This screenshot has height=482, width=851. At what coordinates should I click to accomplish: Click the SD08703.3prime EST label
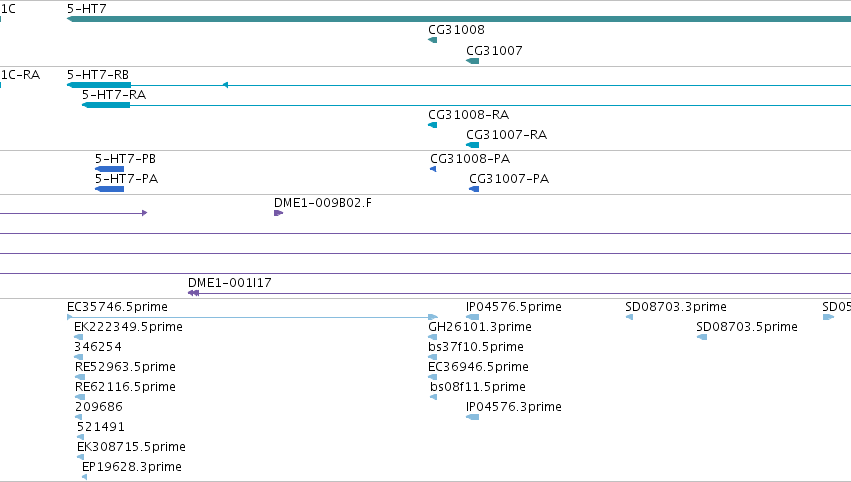point(676,307)
